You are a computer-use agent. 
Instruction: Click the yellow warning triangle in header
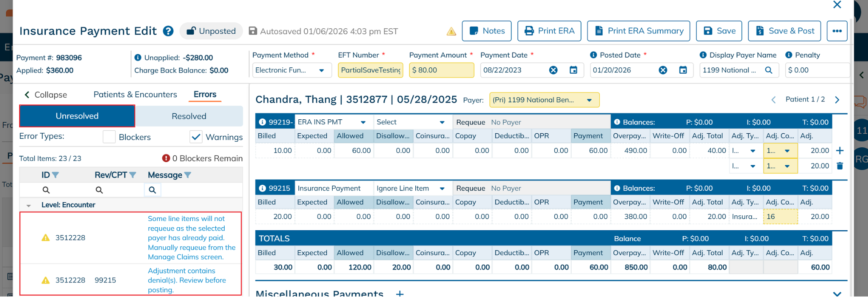pyautogui.click(x=451, y=31)
